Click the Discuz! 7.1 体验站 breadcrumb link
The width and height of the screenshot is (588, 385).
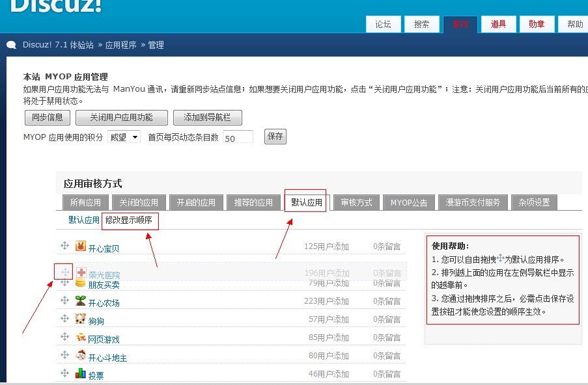(x=58, y=45)
